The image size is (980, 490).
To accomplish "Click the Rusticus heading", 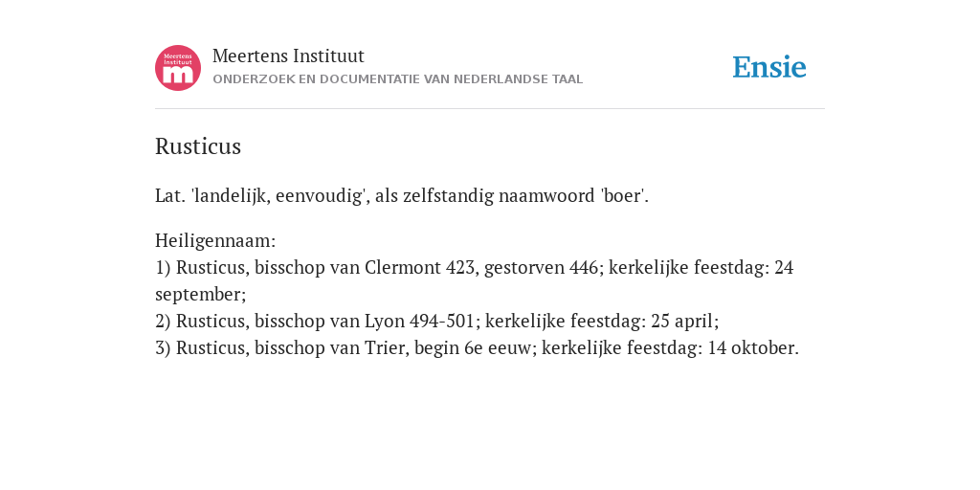I will 198,146.
